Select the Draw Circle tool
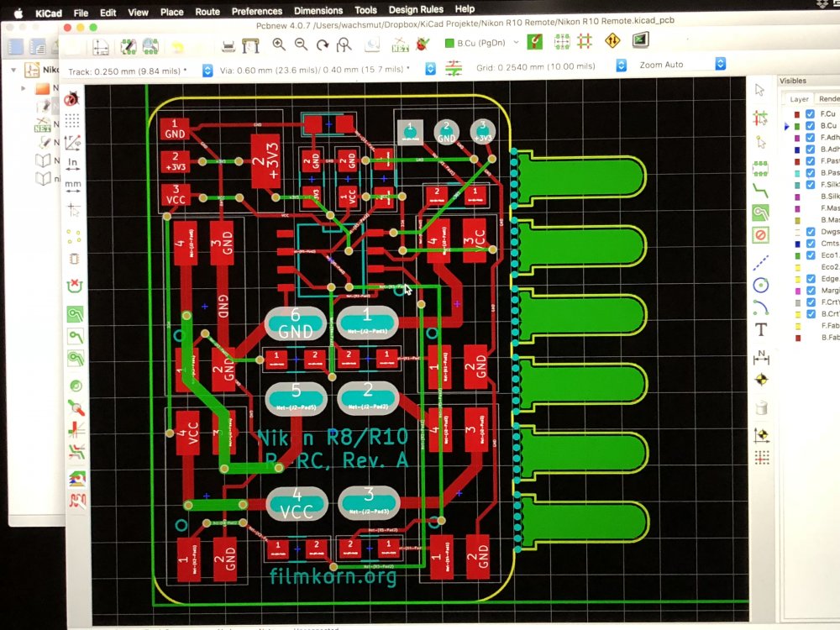 (x=761, y=284)
